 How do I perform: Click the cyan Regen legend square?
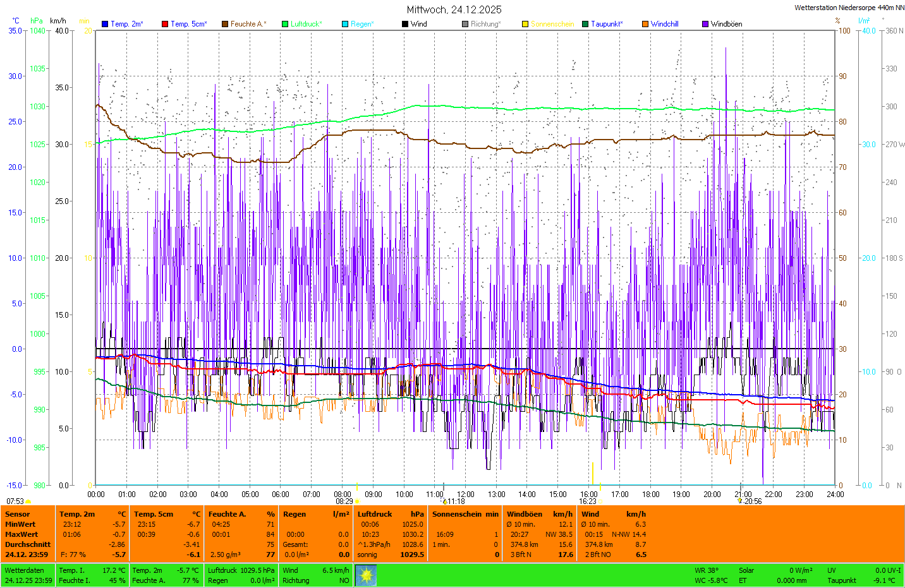345,24
